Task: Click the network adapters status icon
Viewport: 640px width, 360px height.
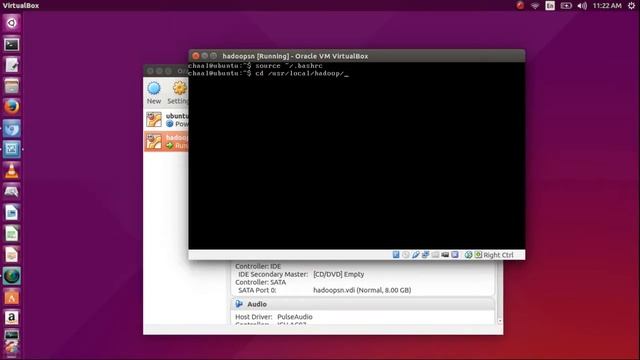Action: click(425, 255)
